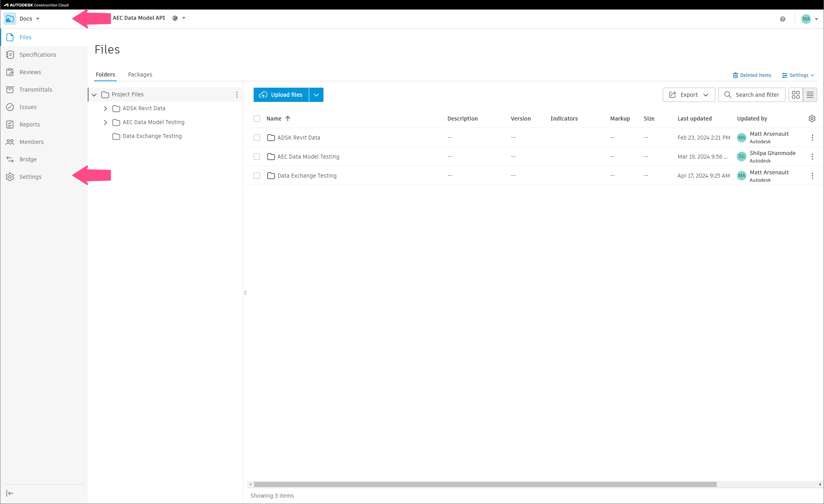This screenshot has height=504, width=824.
Task: Collapse the left navigation sidebar
Action: tap(10, 493)
